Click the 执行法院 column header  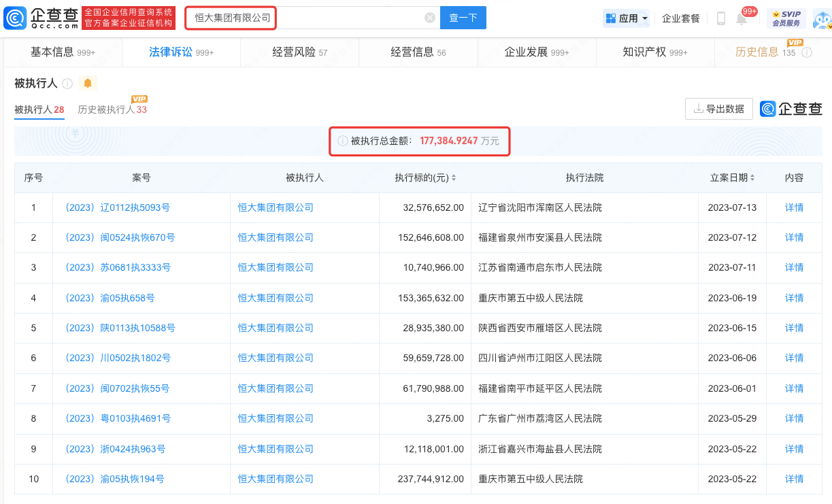coord(584,178)
